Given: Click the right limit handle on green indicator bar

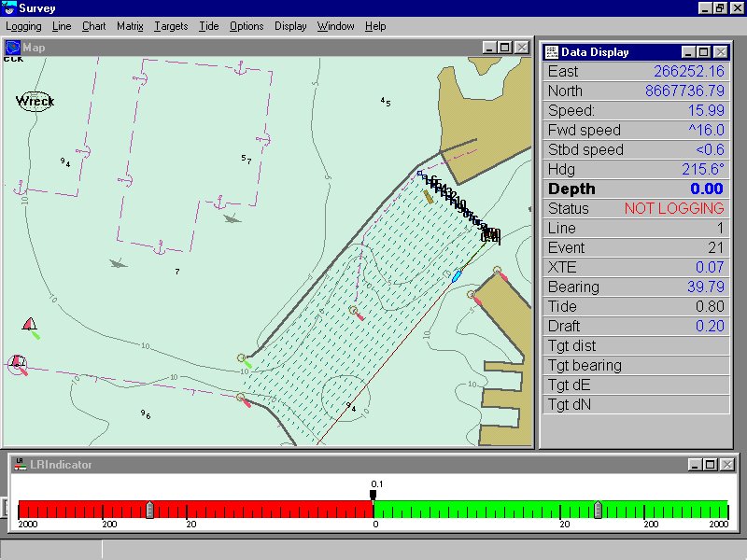Looking at the screenshot, I should click(598, 510).
